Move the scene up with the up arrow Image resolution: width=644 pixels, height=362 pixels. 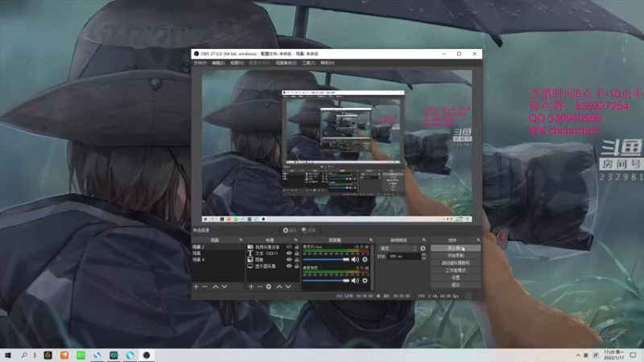point(215,286)
